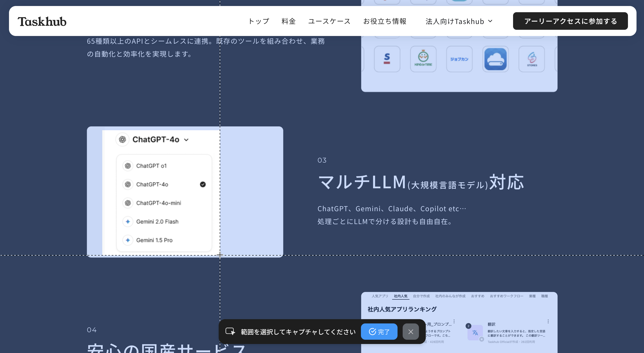The image size is (644, 353).
Task: Switch to the おすすめ tab
Action: [x=478, y=296]
